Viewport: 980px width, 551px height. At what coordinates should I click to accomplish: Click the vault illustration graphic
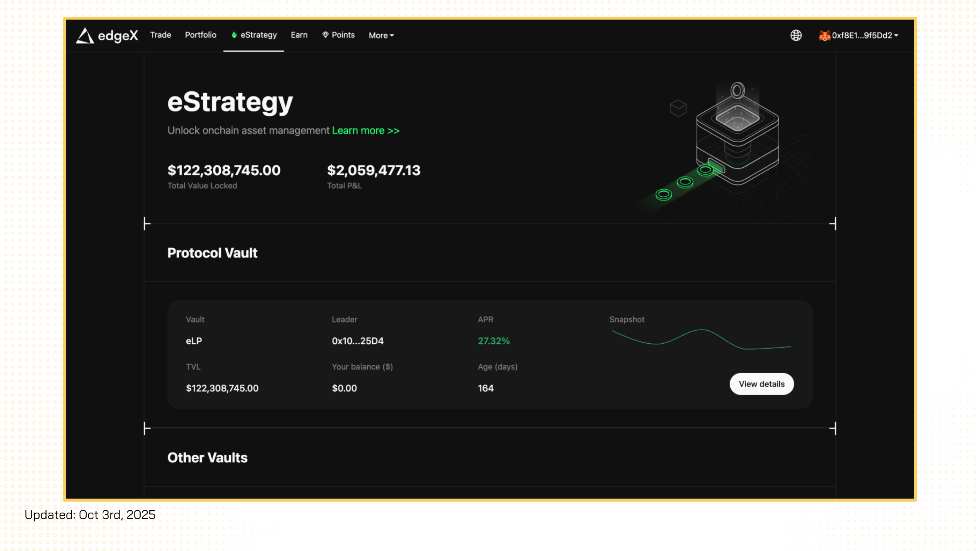click(737, 137)
